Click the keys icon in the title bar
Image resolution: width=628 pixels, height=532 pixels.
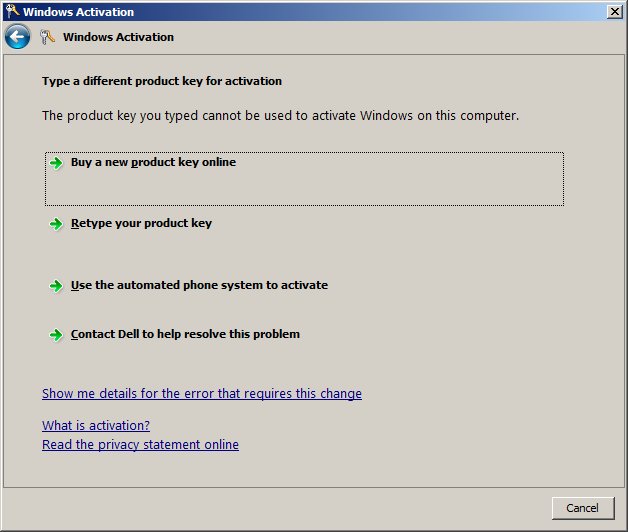(x=11, y=12)
